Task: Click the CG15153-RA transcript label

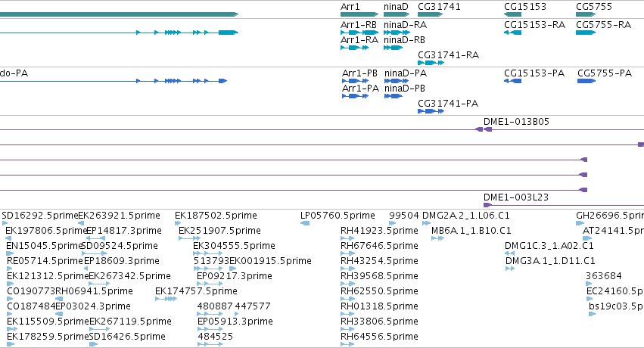Action: [x=534, y=25]
